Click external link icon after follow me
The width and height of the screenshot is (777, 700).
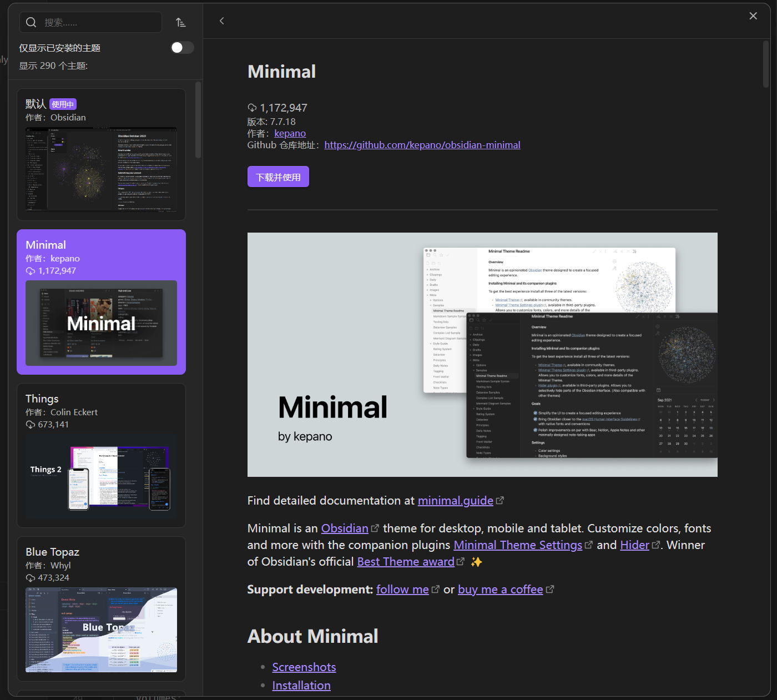point(435,590)
